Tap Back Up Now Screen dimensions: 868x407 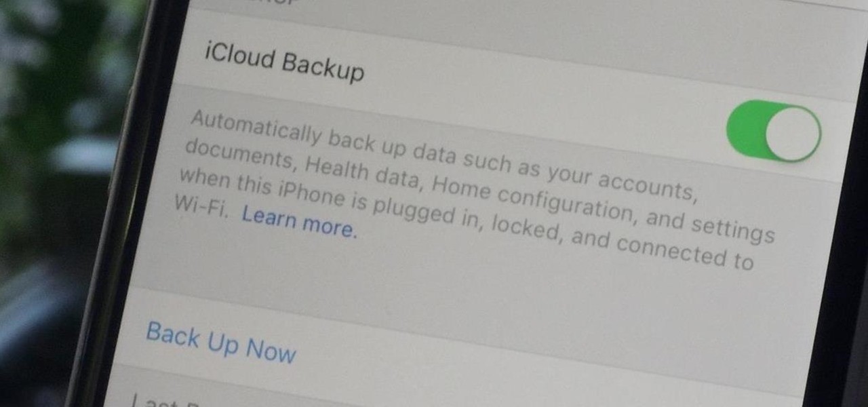221,343
